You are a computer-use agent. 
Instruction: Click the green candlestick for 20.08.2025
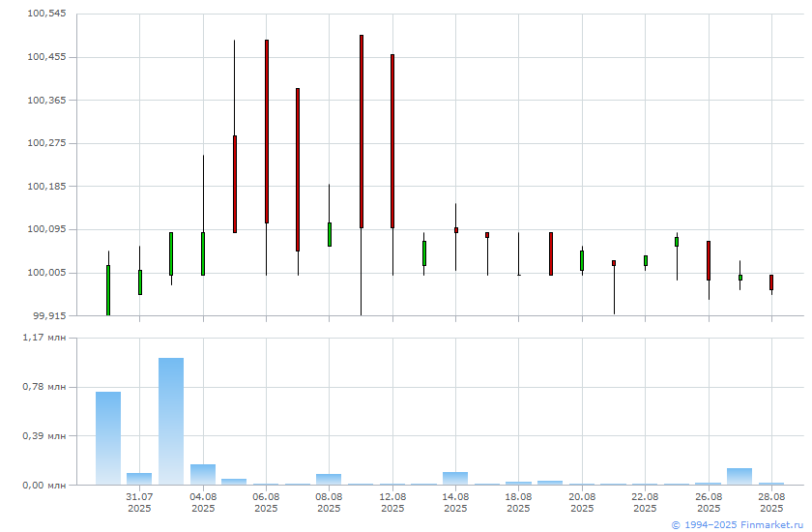click(x=582, y=260)
